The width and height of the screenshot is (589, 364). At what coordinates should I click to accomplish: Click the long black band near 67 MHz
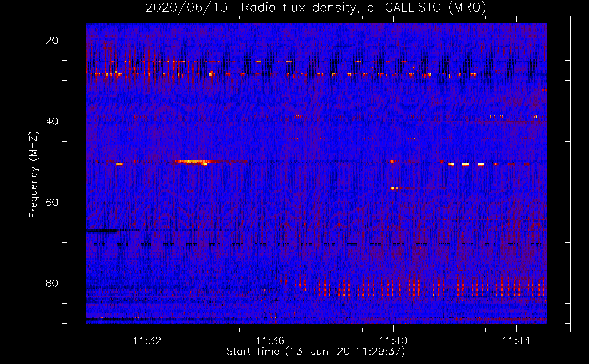point(102,231)
